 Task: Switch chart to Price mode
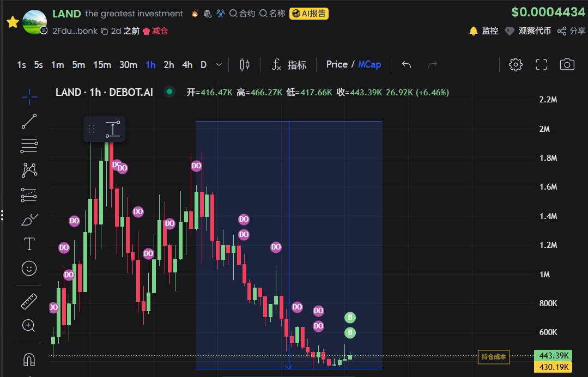click(x=337, y=64)
